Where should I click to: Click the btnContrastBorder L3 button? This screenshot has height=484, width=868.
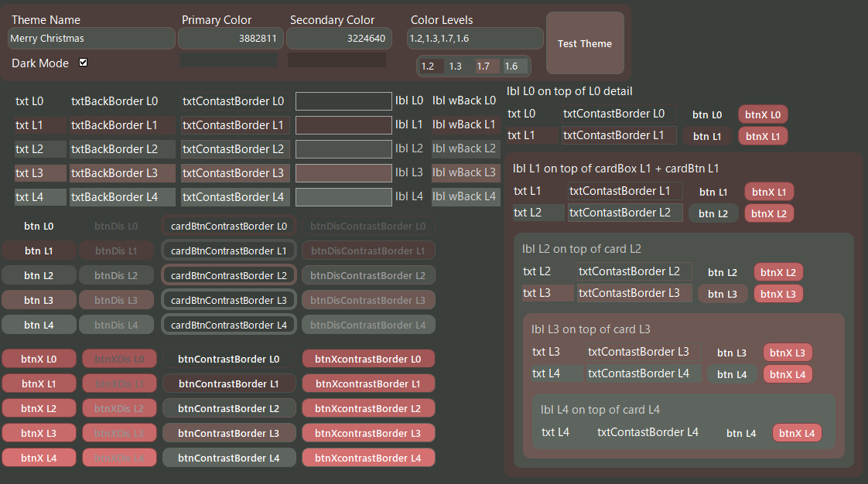coord(229,433)
